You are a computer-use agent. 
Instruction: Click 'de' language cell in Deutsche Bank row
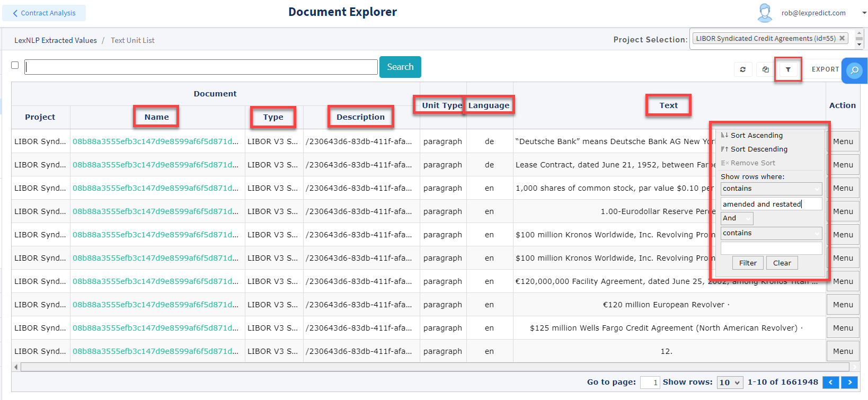click(489, 141)
